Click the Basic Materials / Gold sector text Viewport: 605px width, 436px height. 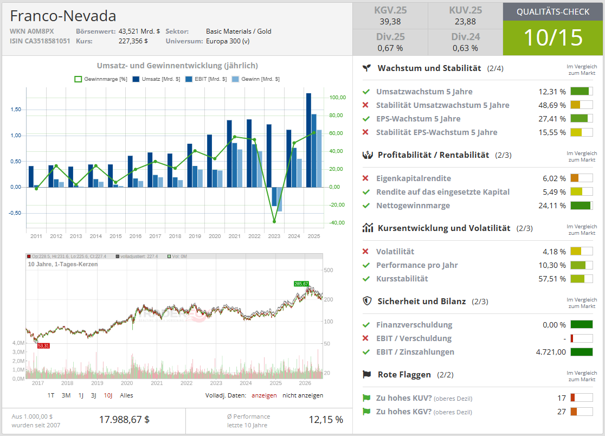[238, 31]
